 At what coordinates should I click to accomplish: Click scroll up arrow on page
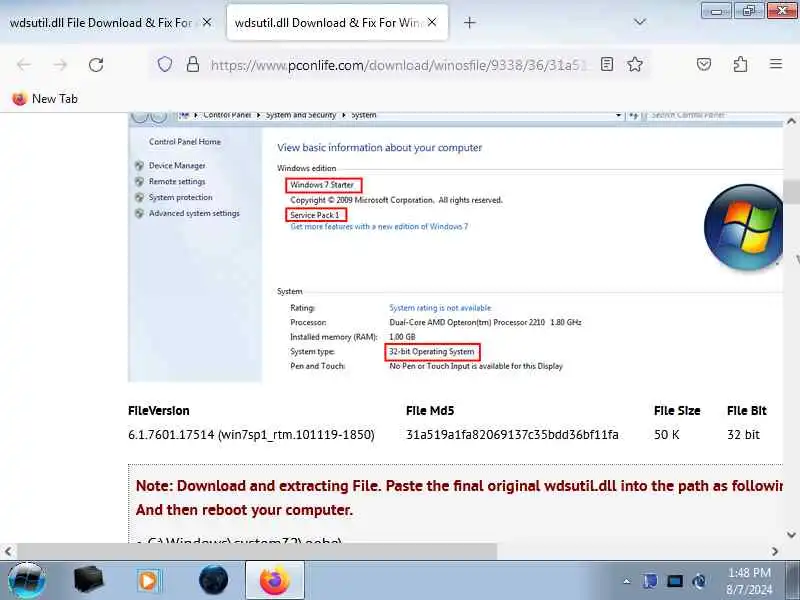click(x=791, y=121)
